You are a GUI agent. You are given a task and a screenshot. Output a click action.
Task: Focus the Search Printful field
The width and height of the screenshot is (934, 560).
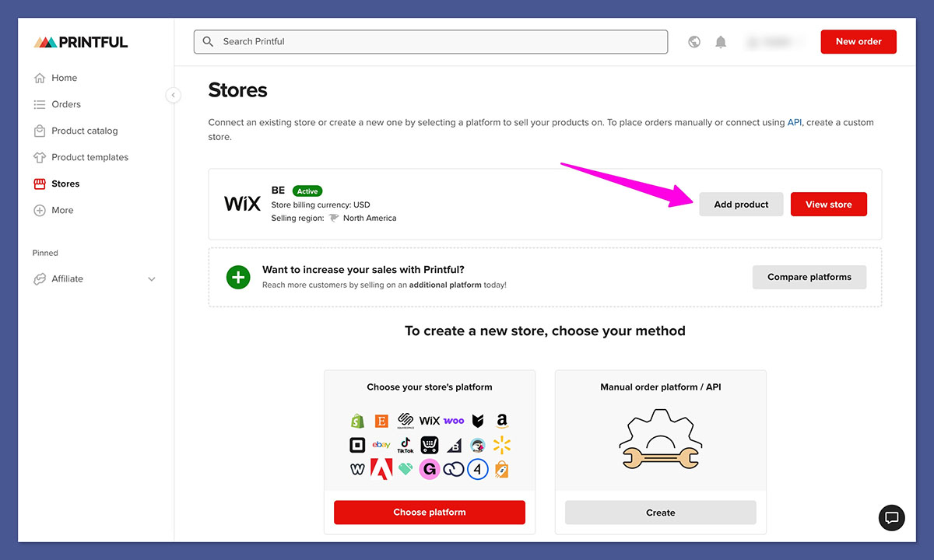pos(430,41)
